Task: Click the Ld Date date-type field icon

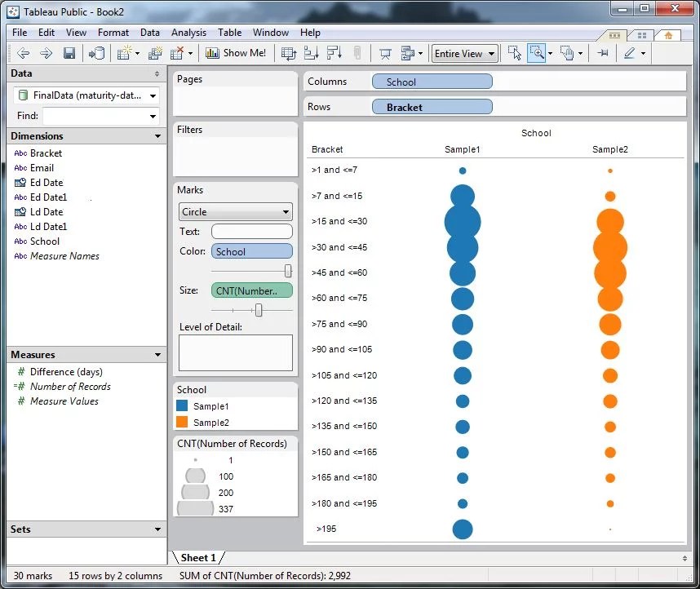Action: (x=20, y=212)
